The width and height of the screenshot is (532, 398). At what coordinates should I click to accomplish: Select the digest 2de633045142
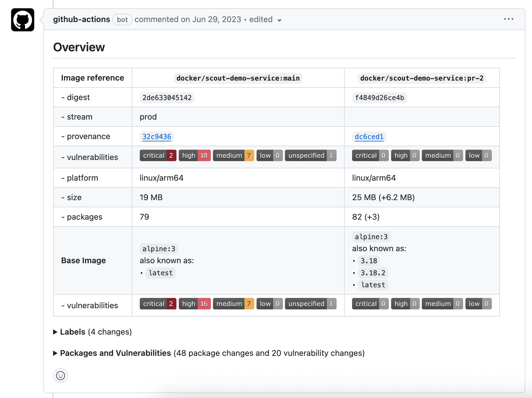167,97
